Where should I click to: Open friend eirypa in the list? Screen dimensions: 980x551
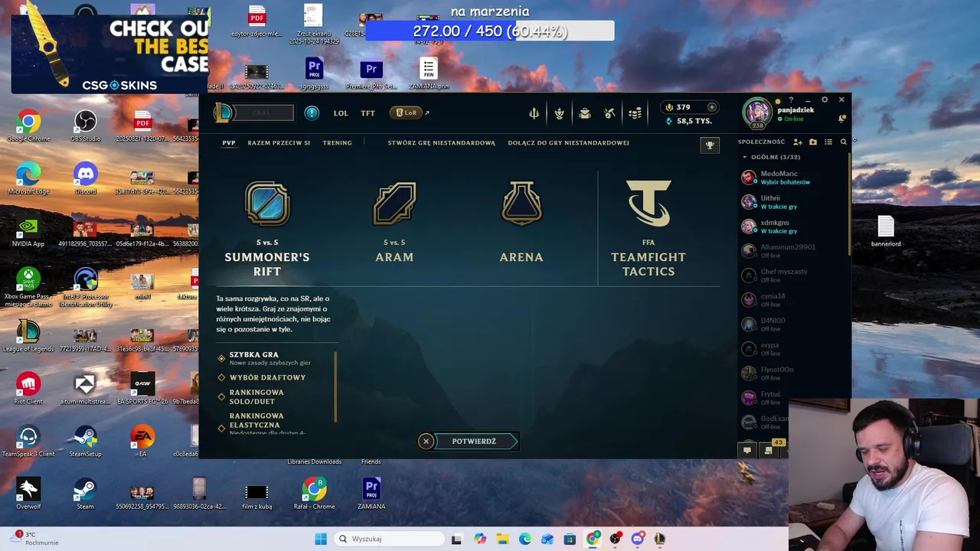click(794, 349)
